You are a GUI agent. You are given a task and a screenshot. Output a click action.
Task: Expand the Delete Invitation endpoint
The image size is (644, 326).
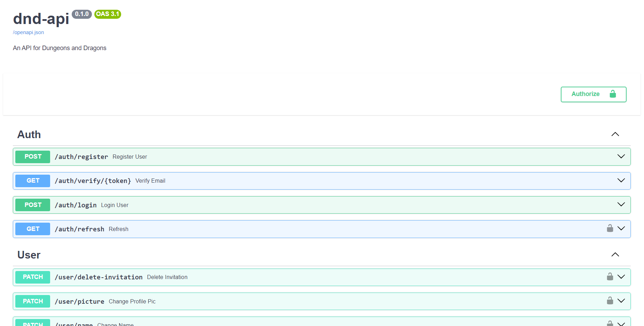pyautogui.click(x=621, y=277)
